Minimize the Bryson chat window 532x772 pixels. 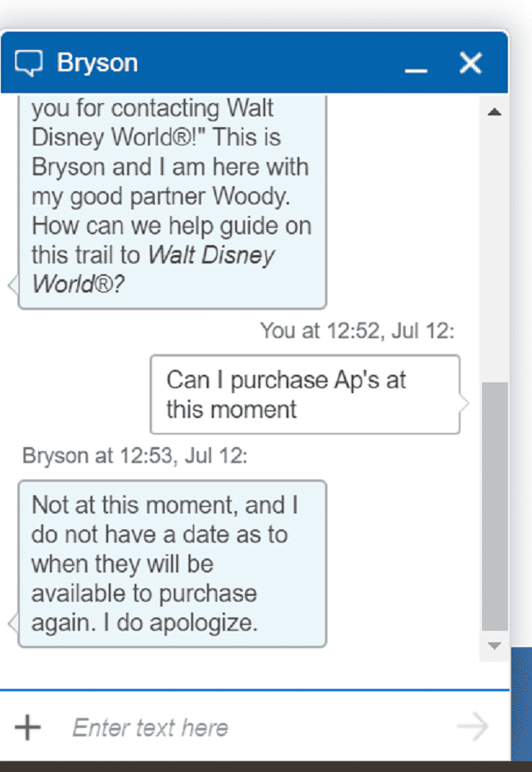coord(416,71)
